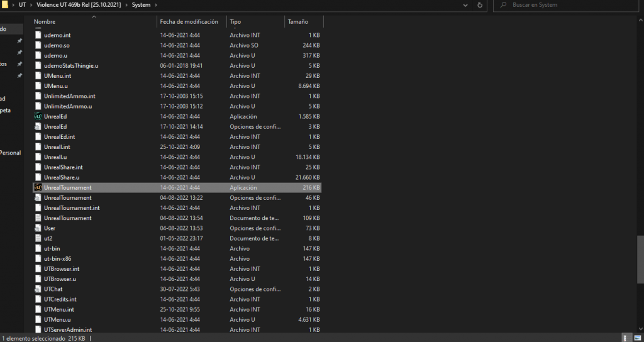
Task: Click the 8.694 KB size cell
Action: pos(309,85)
